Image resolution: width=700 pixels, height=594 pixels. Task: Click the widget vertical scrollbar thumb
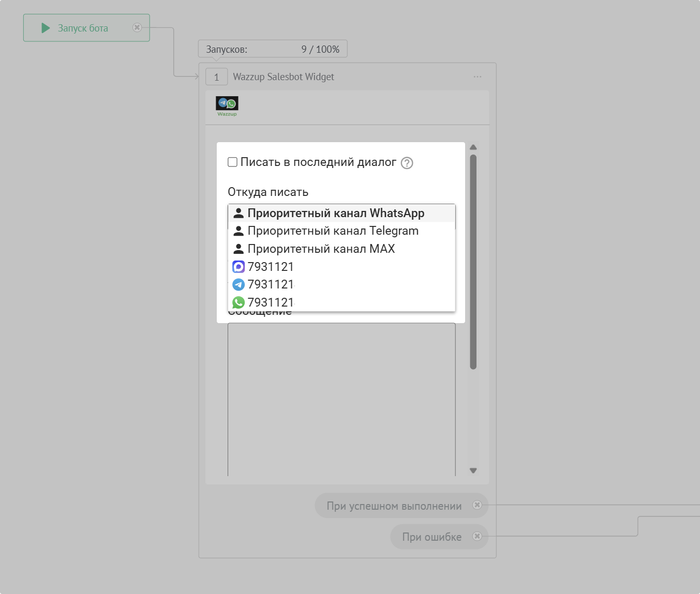pos(473,262)
